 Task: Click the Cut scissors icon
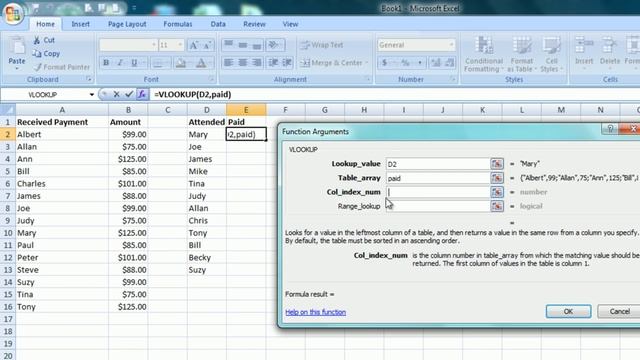37,40
